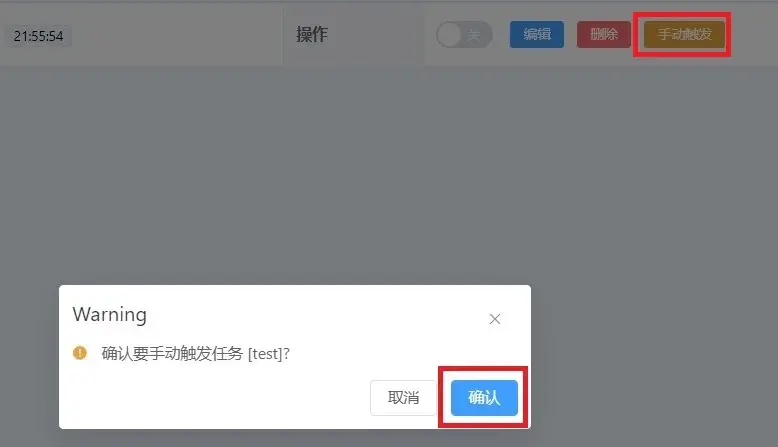This screenshot has width=778, height=447.
Task: Select the 操作 column label cell
Action: click(354, 35)
